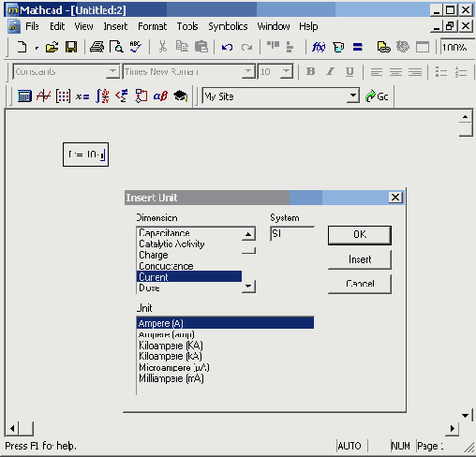Screen dimensions: 476x457
Task: Insert hyperlink icon in toolbar
Action: tap(383, 47)
